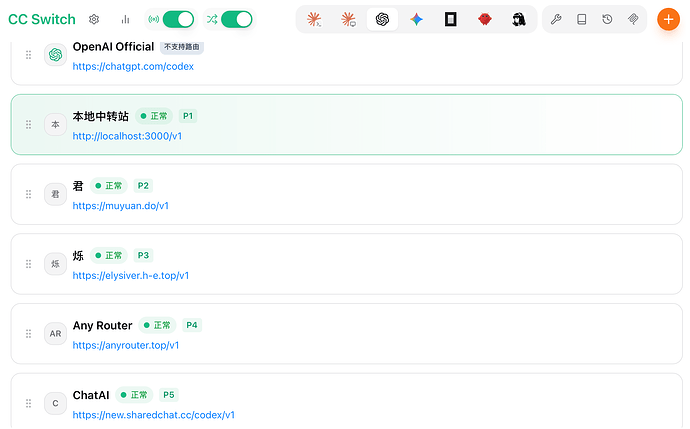Click the P5 priority badge

coord(169,395)
